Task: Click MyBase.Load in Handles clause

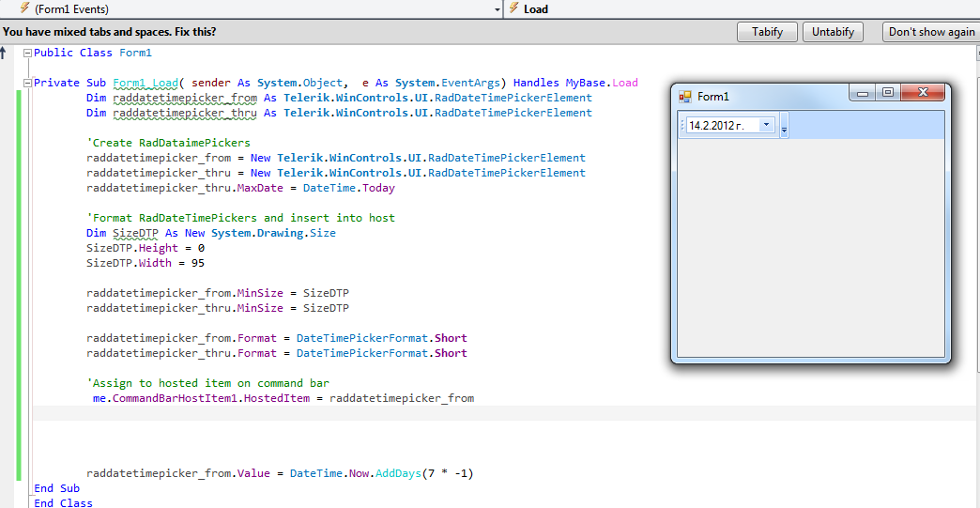Action: tap(602, 84)
